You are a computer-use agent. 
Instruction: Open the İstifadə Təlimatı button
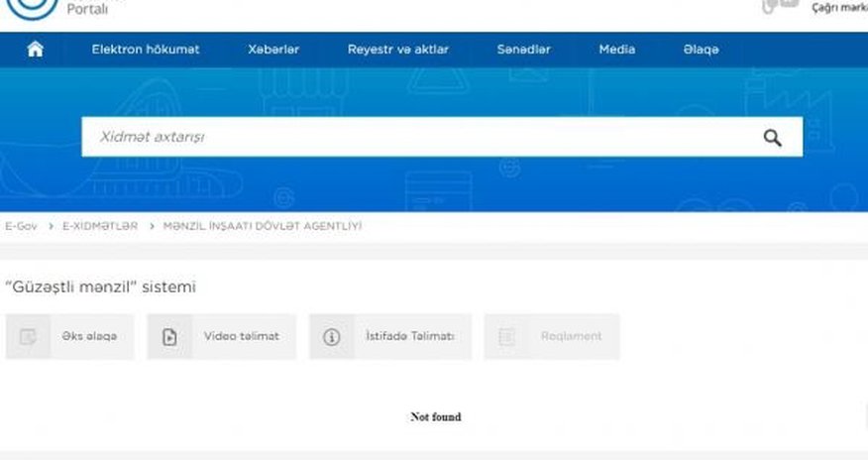390,336
